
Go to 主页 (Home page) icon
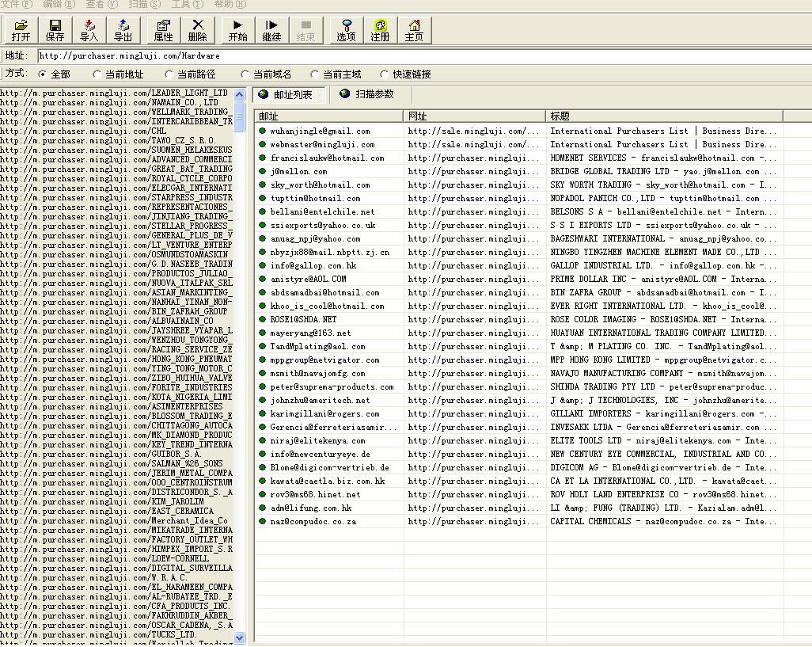pos(414,30)
